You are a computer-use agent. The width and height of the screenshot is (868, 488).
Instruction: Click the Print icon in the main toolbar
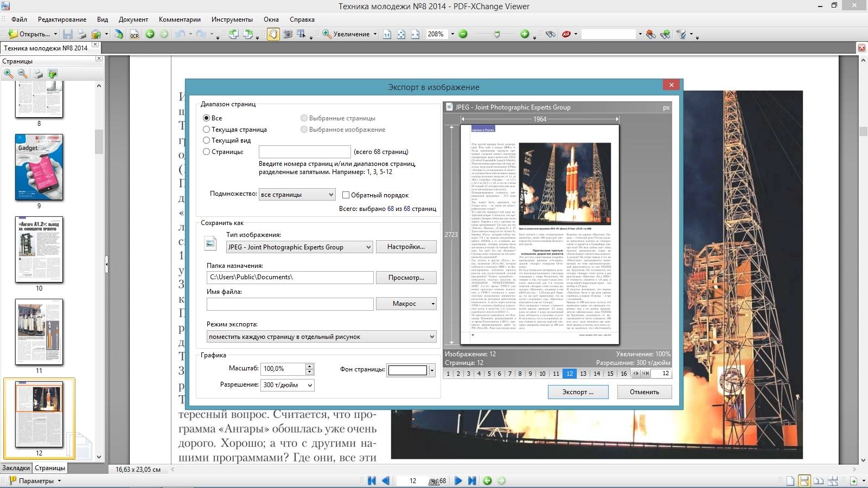81,34
